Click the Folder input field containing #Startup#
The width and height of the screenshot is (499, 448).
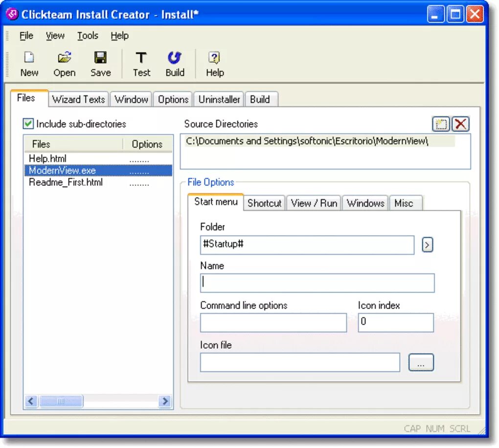(x=307, y=245)
